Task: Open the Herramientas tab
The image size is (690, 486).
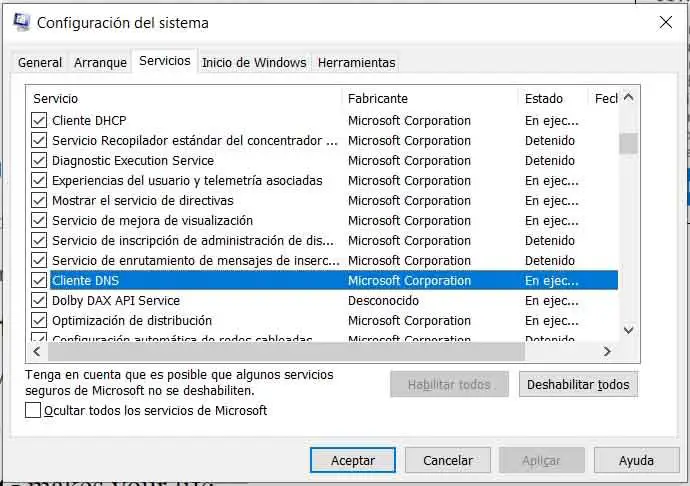Action: coord(356,62)
